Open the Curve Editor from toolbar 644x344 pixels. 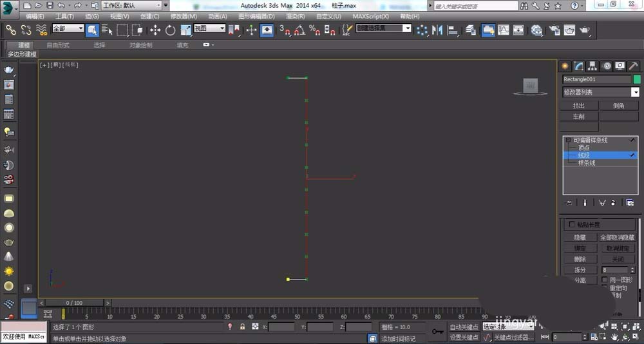click(x=503, y=30)
